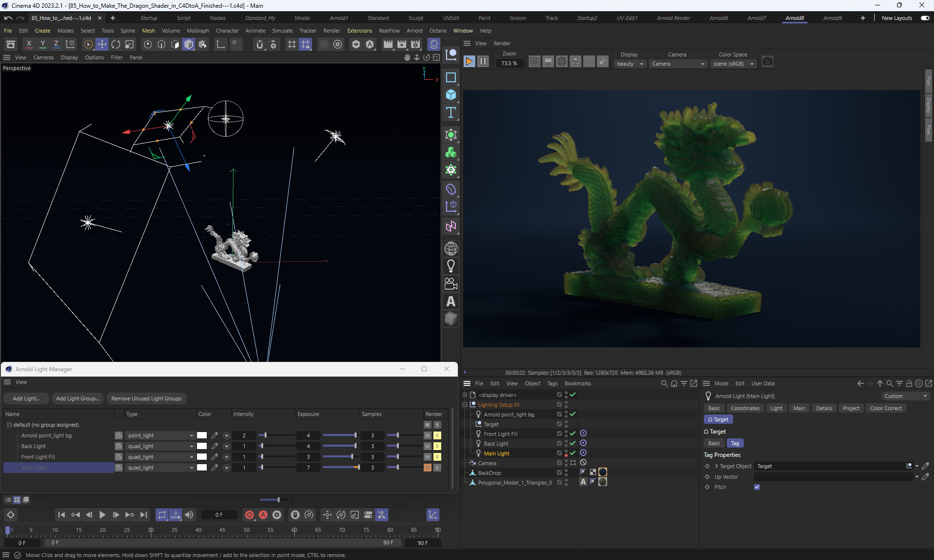The image size is (934, 560).
Task: Toggle the Pitch checkbox in Tag Properties
Action: coord(757,487)
